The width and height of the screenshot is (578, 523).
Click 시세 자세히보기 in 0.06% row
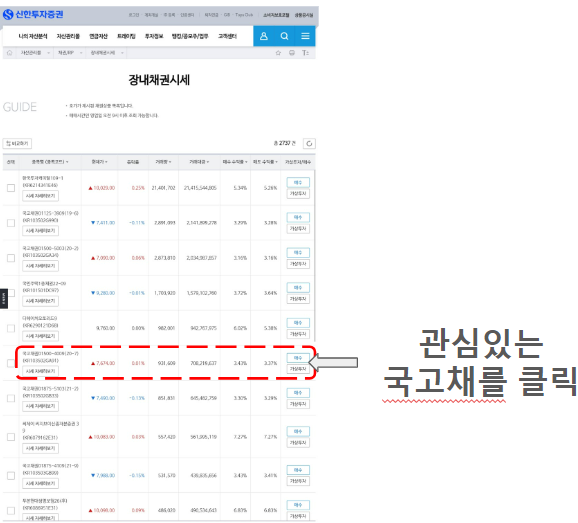[41, 266]
